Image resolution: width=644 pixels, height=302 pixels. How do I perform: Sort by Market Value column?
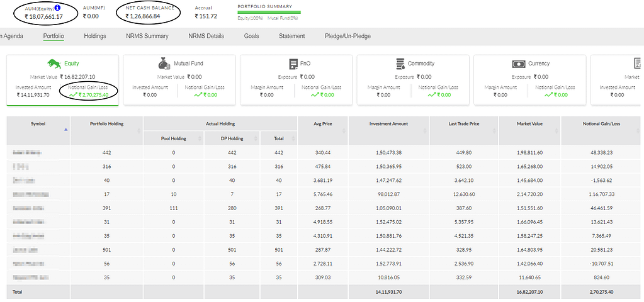click(557, 131)
